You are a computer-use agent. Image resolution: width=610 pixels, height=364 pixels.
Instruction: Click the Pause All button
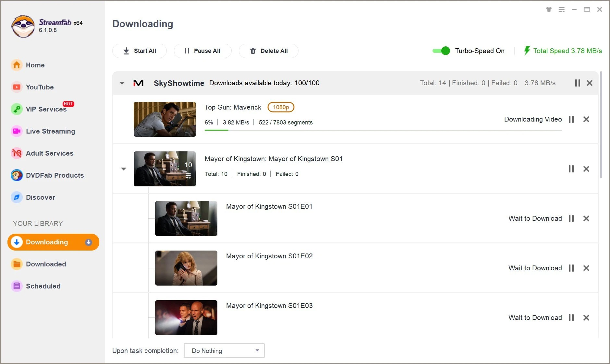tap(202, 51)
